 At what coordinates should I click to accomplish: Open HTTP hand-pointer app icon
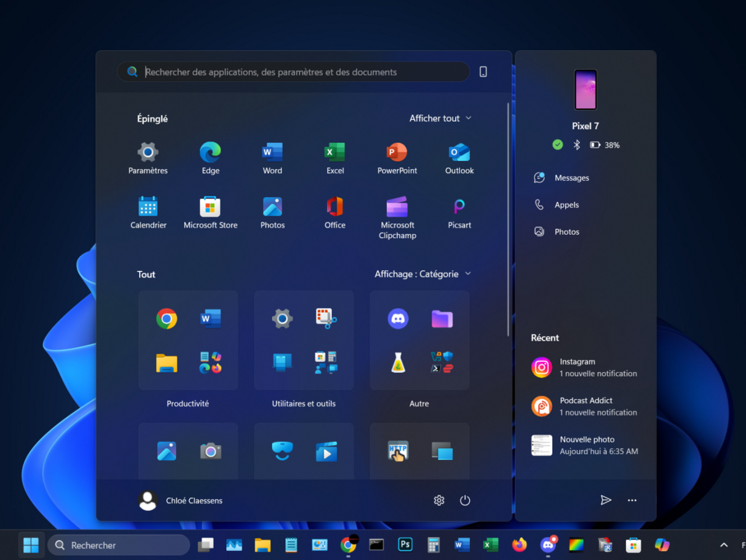point(398,451)
